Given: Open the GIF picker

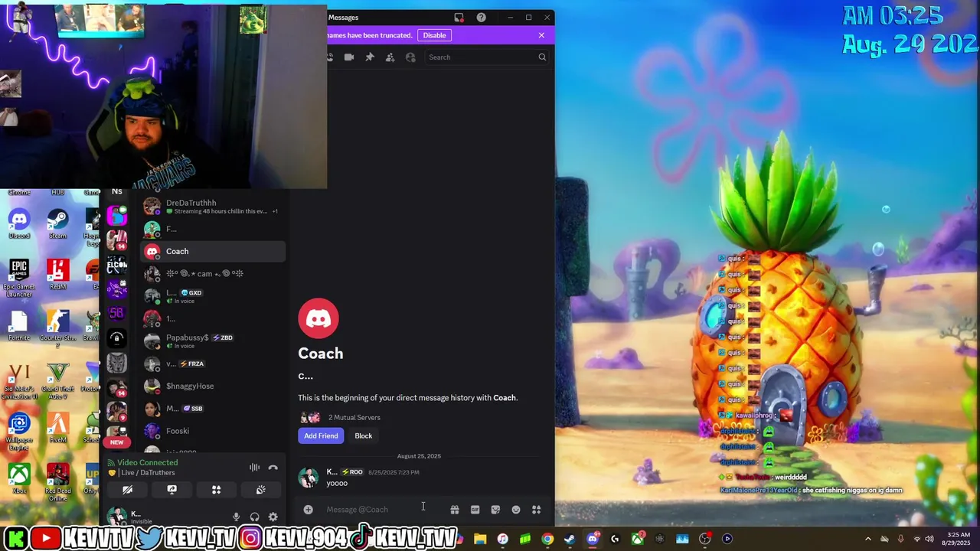Looking at the screenshot, I should pyautogui.click(x=475, y=510).
